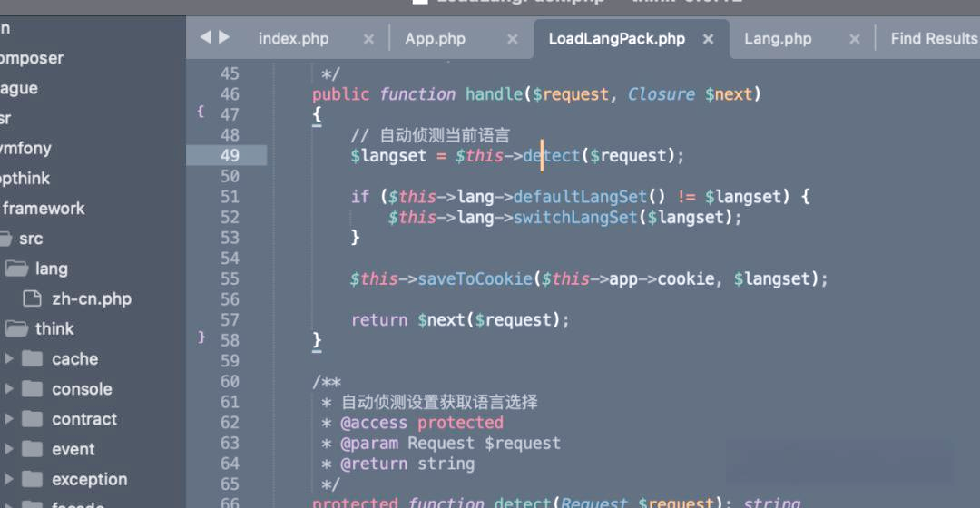980x508 pixels.
Task: Close the App.php tab
Action: point(513,39)
